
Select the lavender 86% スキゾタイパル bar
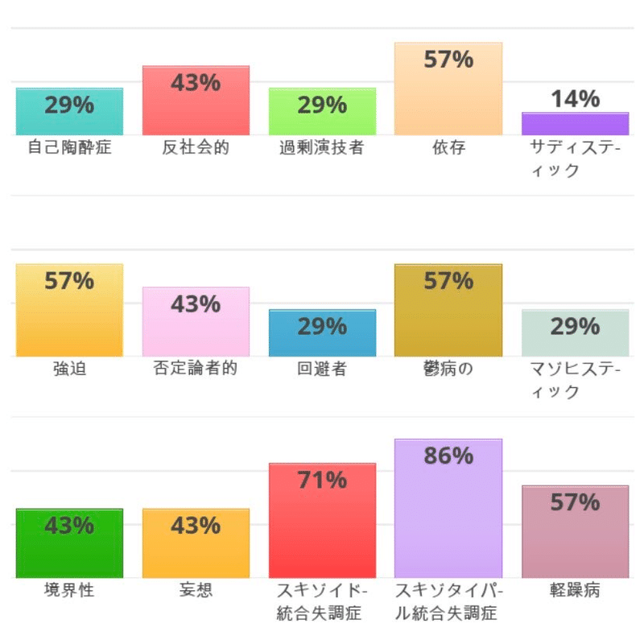coord(448,509)
